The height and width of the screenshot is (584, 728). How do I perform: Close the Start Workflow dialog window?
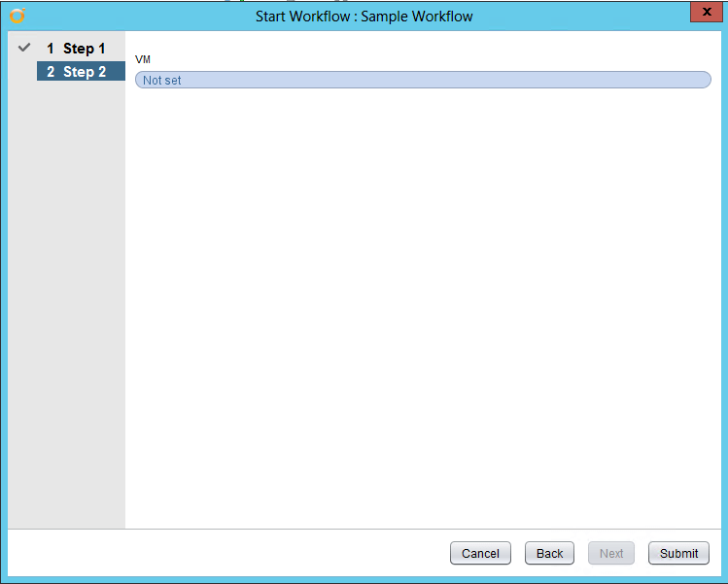pos(704,12)
